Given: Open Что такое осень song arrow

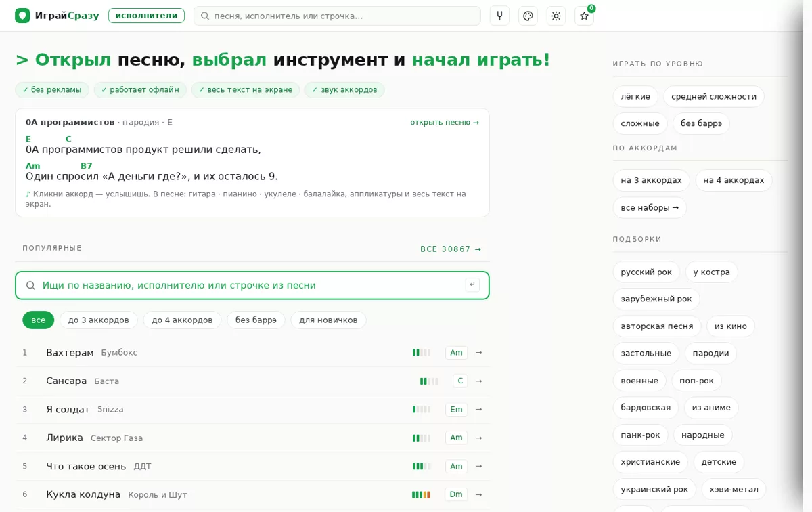Looking at the screenshot, I should (478, 467).
